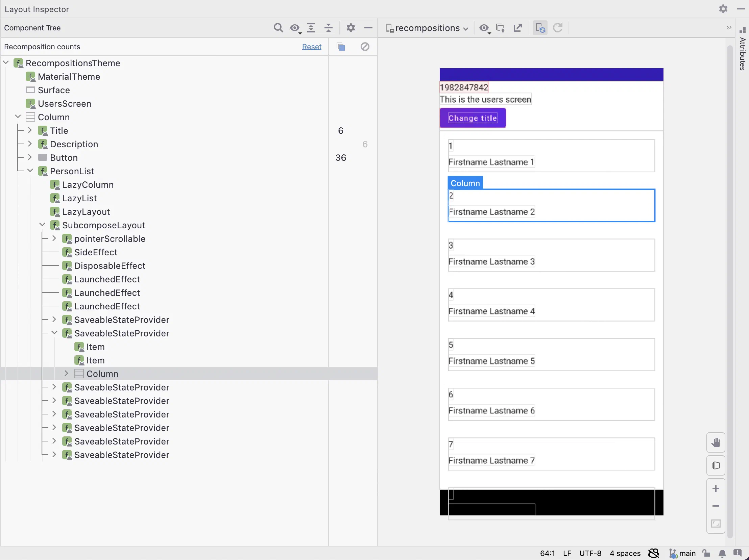Open search in Component Tree
749x560 pixels.
click(278, 28)
